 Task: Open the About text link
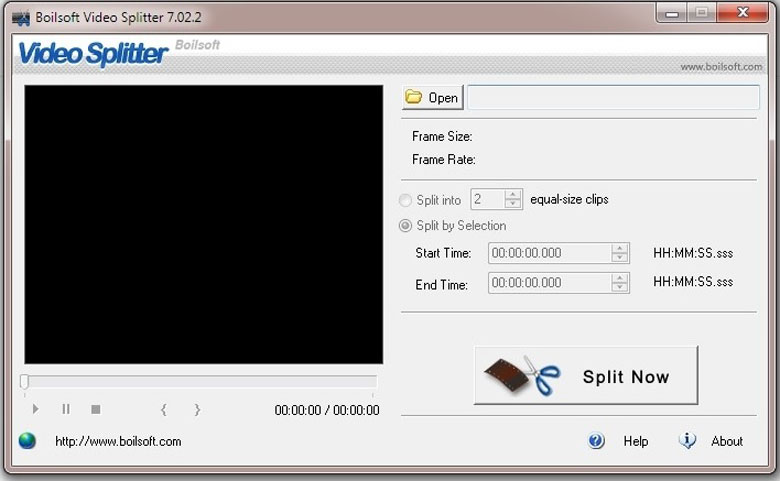[727, 441]
